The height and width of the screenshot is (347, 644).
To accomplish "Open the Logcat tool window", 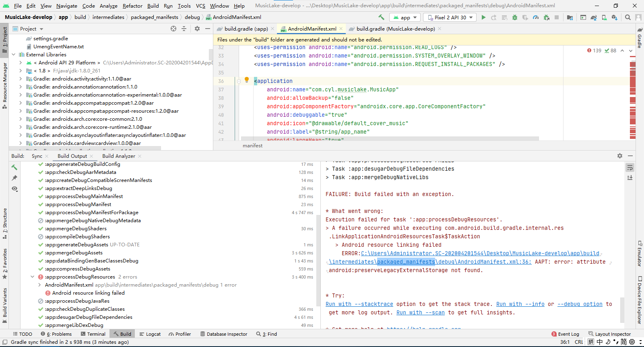I will pos(150,334).
